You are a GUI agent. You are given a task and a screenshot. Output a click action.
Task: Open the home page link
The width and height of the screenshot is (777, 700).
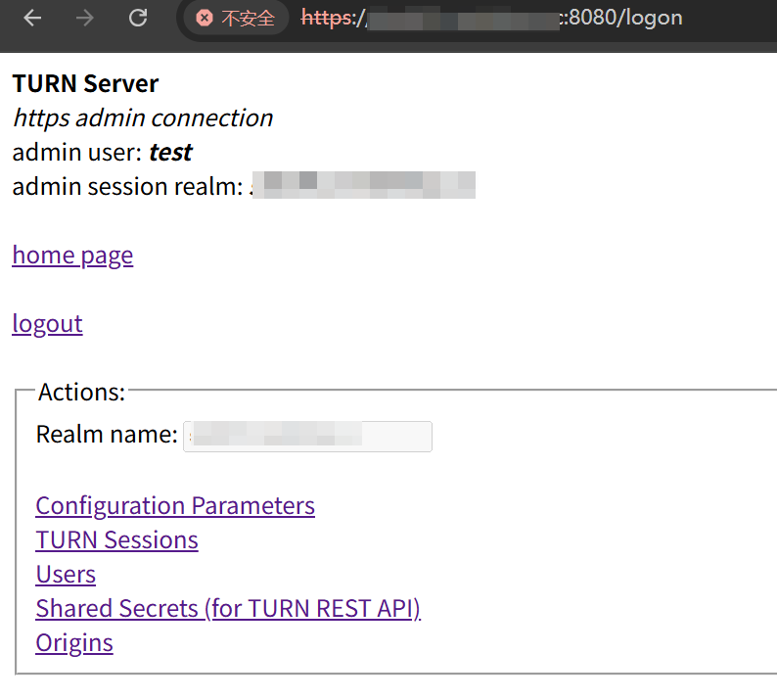72,256
